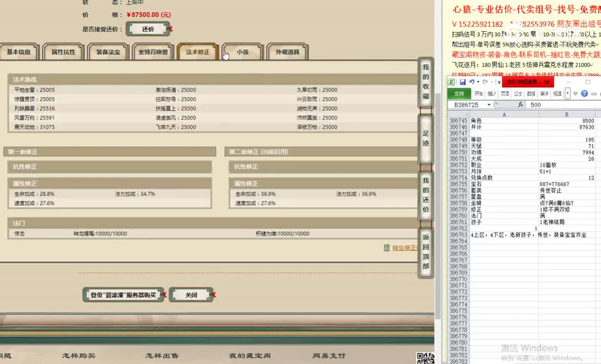Open 基本信息 tab in game page
This screenshot has height=364, width=601.
[18, 52]
